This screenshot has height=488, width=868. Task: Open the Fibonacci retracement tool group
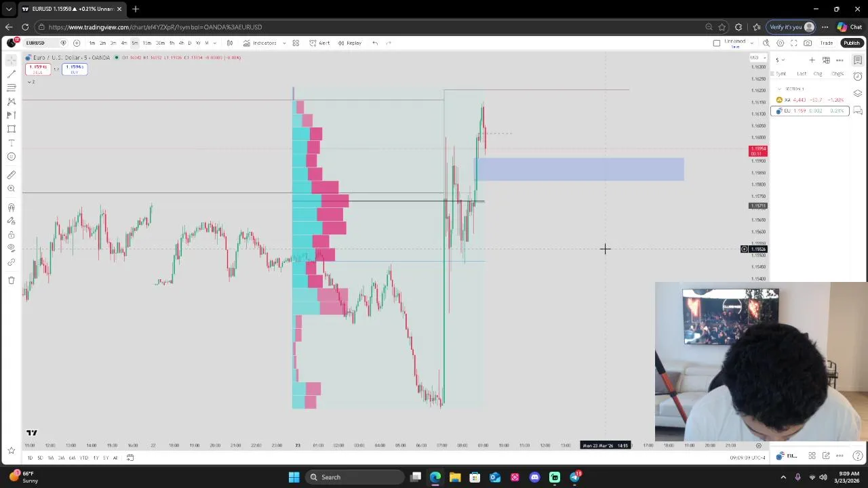(x=12, y=87)
